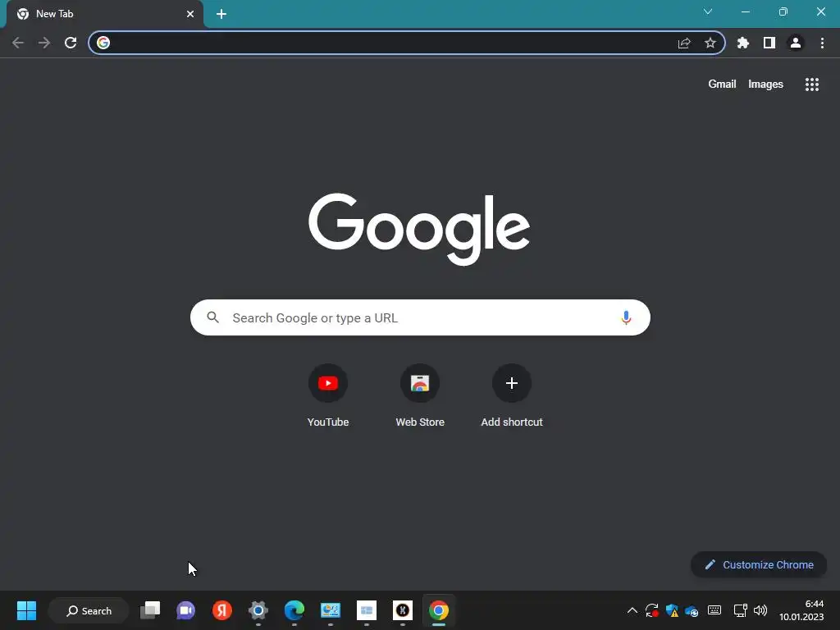Open the YouTube shortcut

tap(328, 396)
